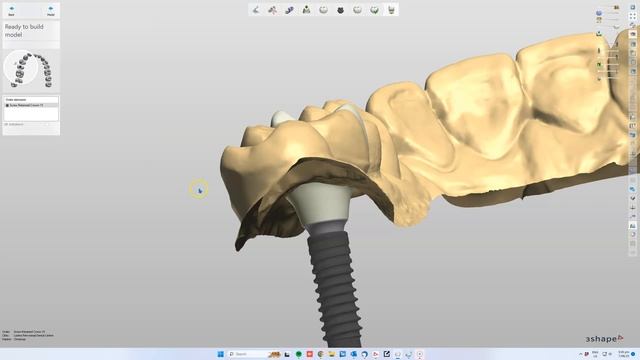This screenshot has height=360, width=640.
Task: Click the topmost icon of the right toolbar
Action: pyautogui.click(x=633, y=7)
